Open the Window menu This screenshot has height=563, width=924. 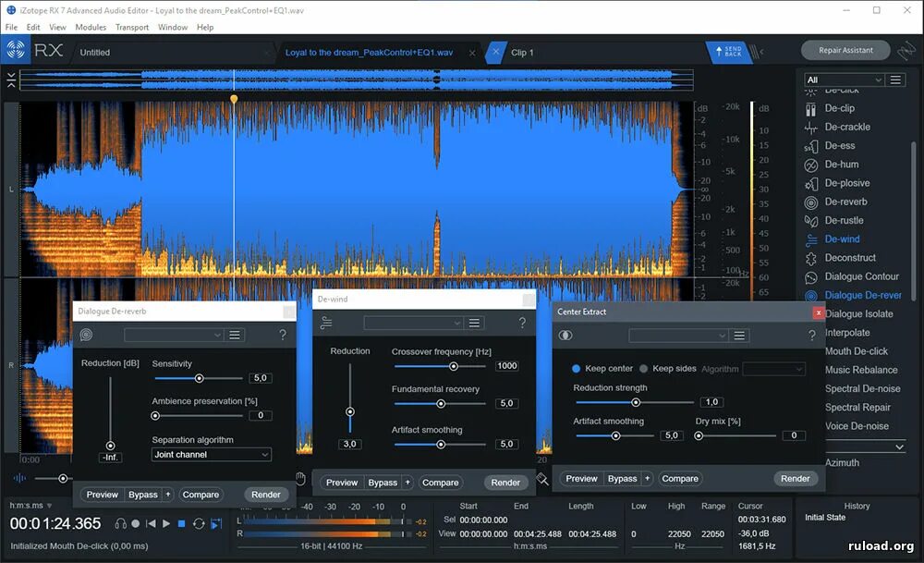click(x=173, y=27)
